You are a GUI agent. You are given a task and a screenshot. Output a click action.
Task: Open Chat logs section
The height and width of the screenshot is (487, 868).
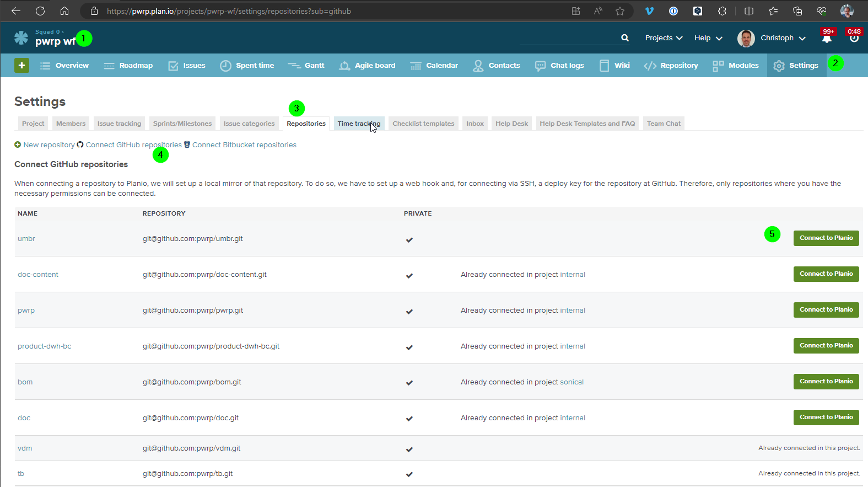pos(559,66)
